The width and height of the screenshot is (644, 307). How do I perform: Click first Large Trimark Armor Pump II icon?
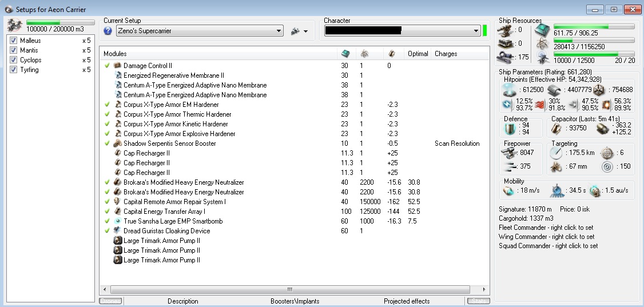tap(118, 241)
